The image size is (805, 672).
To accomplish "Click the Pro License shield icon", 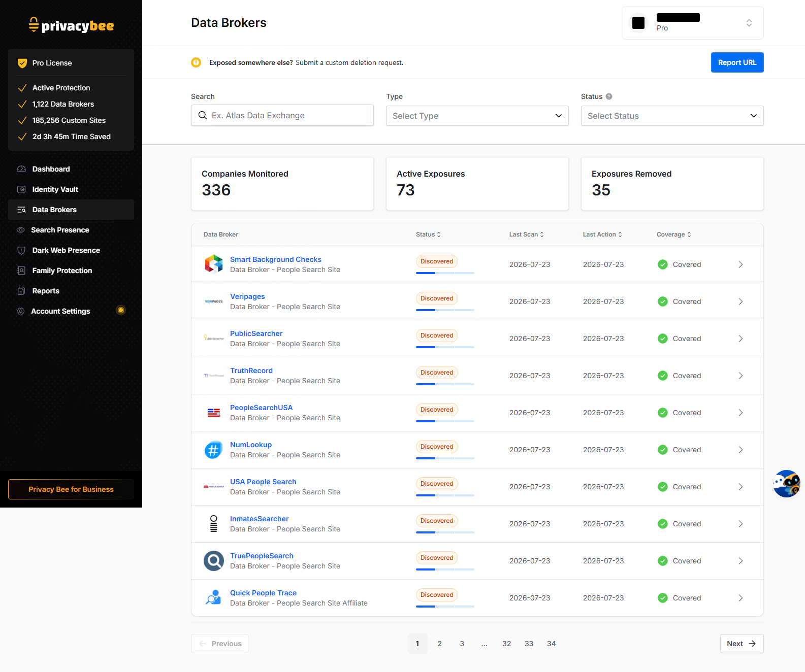I will coord(22,63).
